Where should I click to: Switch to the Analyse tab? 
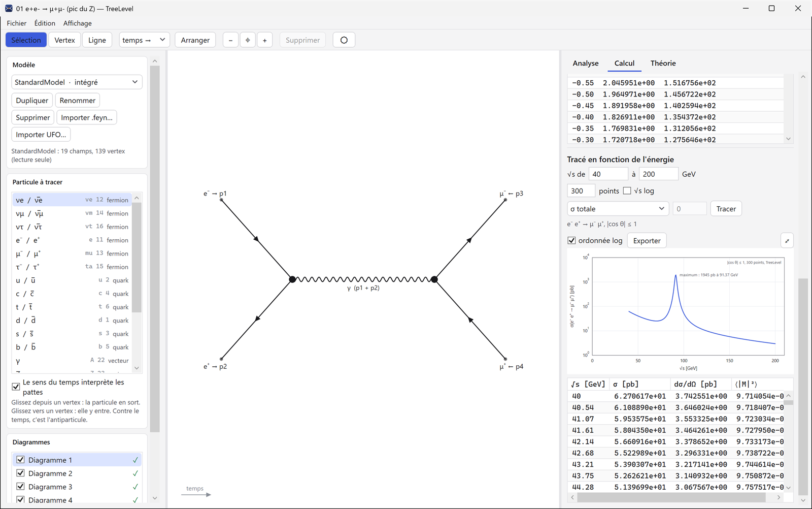pyautogui.click(x=586, y=63)
